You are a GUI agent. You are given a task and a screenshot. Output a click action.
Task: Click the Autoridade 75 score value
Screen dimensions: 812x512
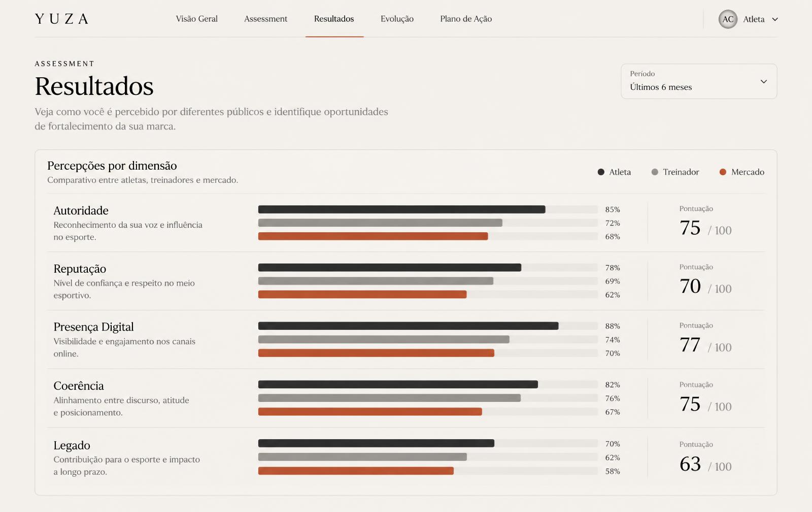(690, 228)
